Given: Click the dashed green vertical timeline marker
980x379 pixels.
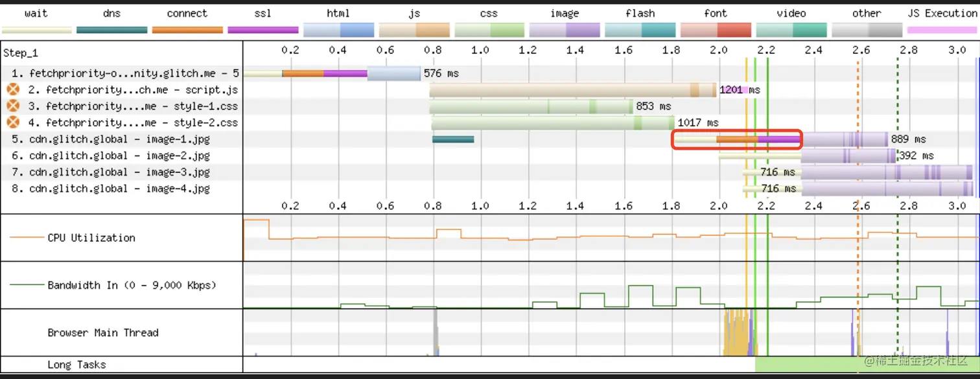Looking at the screenshot, I should pyautogui.click(x=898, y=207).
